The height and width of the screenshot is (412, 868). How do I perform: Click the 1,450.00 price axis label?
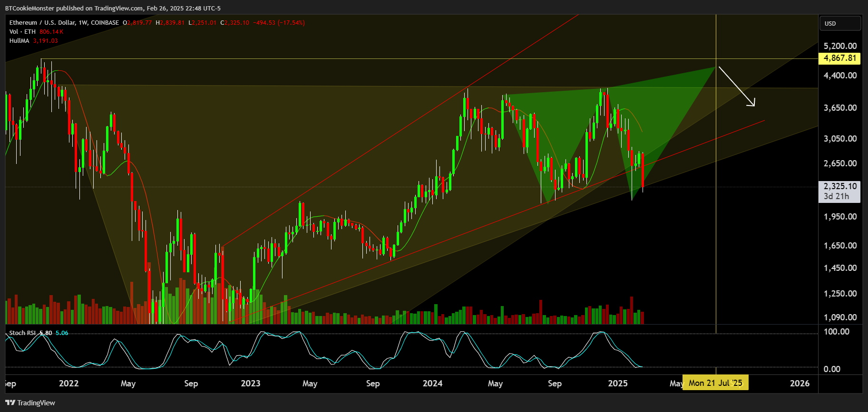tap(840, 268)
